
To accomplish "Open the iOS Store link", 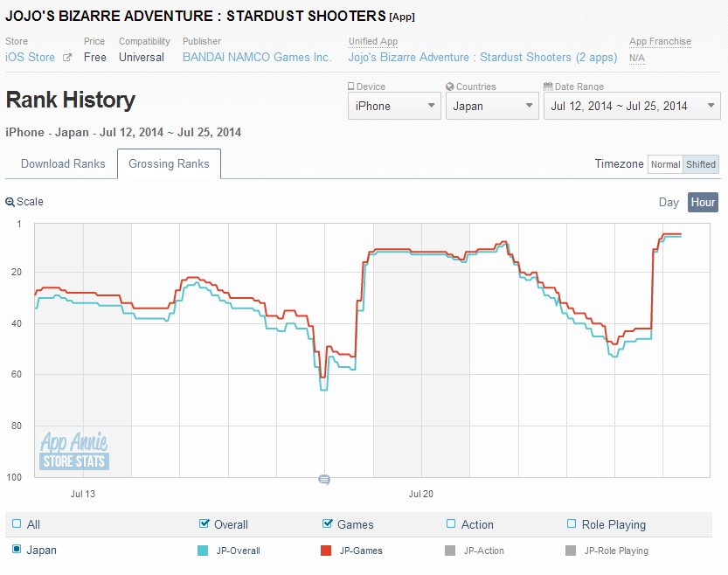I will (x=31, y=57).
